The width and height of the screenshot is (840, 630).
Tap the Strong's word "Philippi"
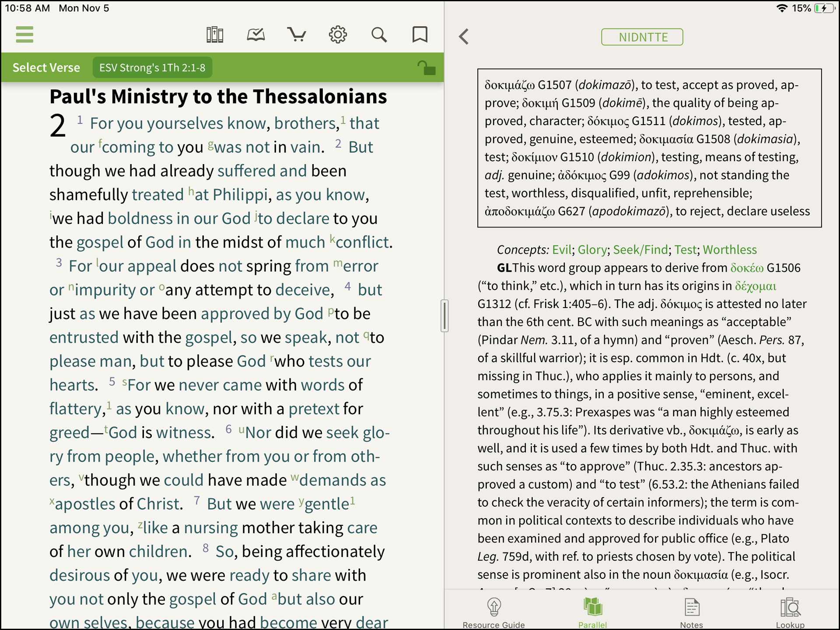click(240, 195)
